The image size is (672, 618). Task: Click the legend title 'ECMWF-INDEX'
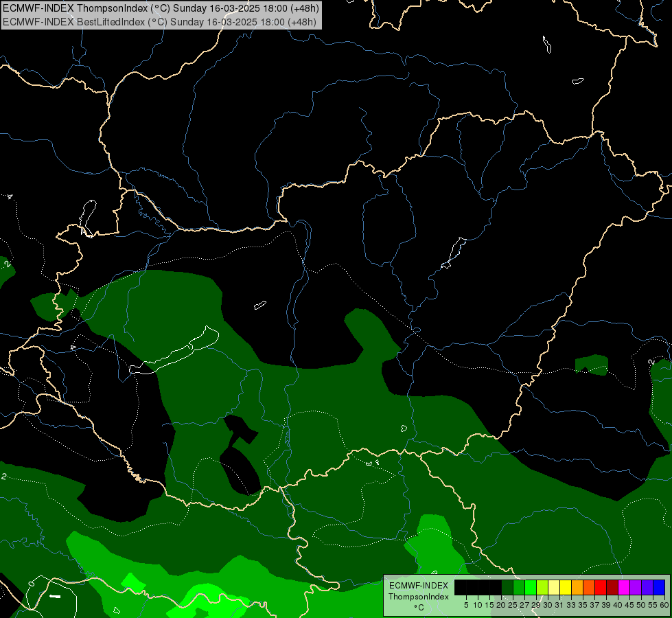tap(418, 586)
